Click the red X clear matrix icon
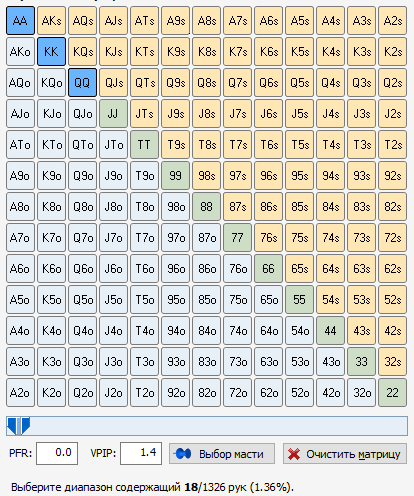 pyautogui.click(x=294, y=454)
